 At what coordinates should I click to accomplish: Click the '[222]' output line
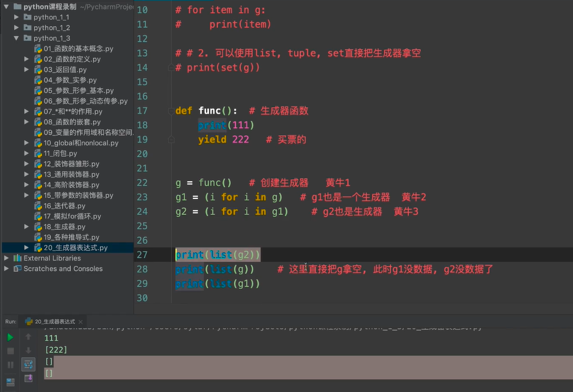(56, 350)
